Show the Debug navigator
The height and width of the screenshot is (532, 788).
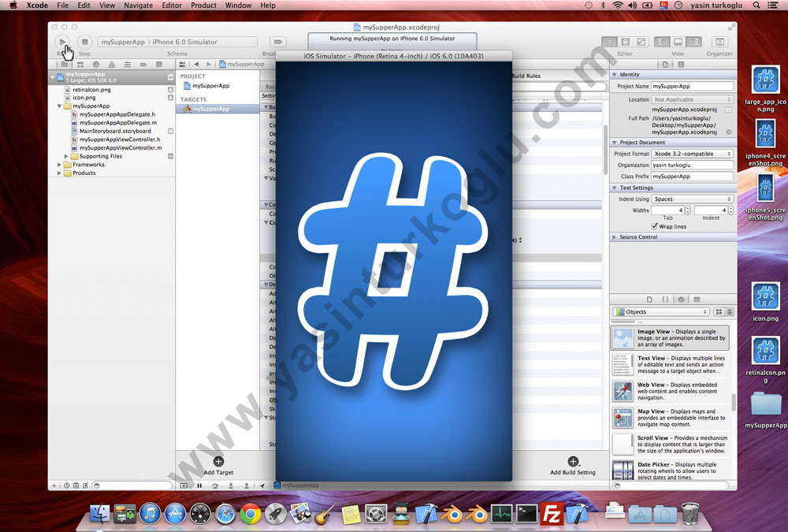point(128,65)
